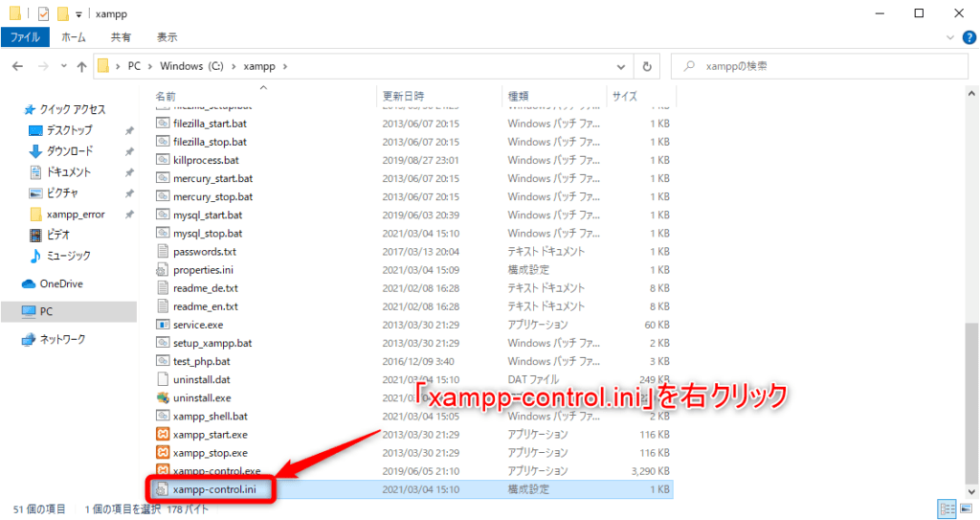The width and height of the screenshot is (980, 520).
Task: Click the xamppの検索 search box
Action: [x=819, y=66]
